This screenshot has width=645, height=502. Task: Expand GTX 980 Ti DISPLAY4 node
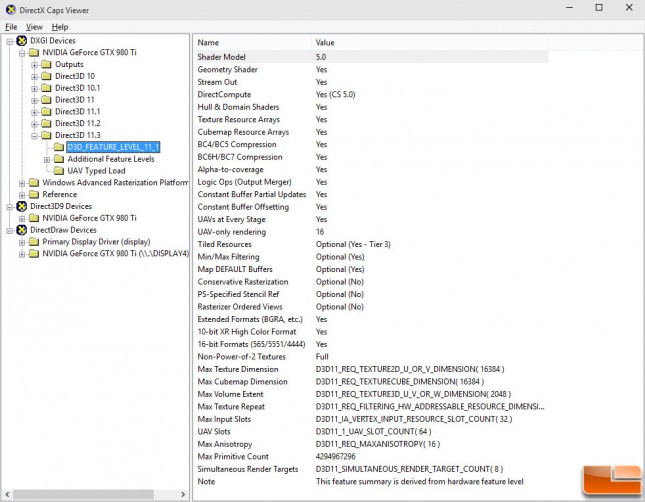click(x=22, y=254)
